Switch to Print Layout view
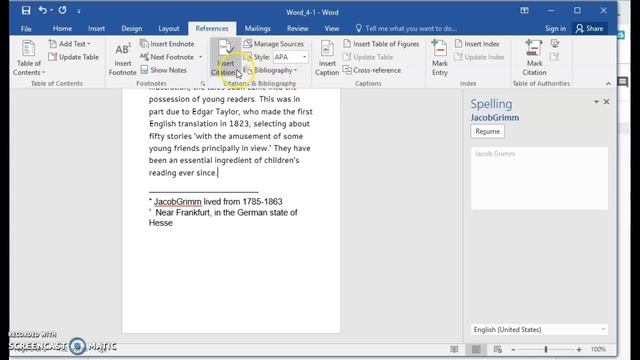 [x=476, y=349]
